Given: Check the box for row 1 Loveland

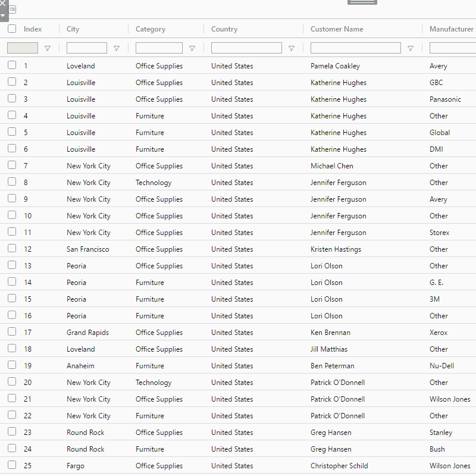Looking at the screenshot, I should [12, 65].
